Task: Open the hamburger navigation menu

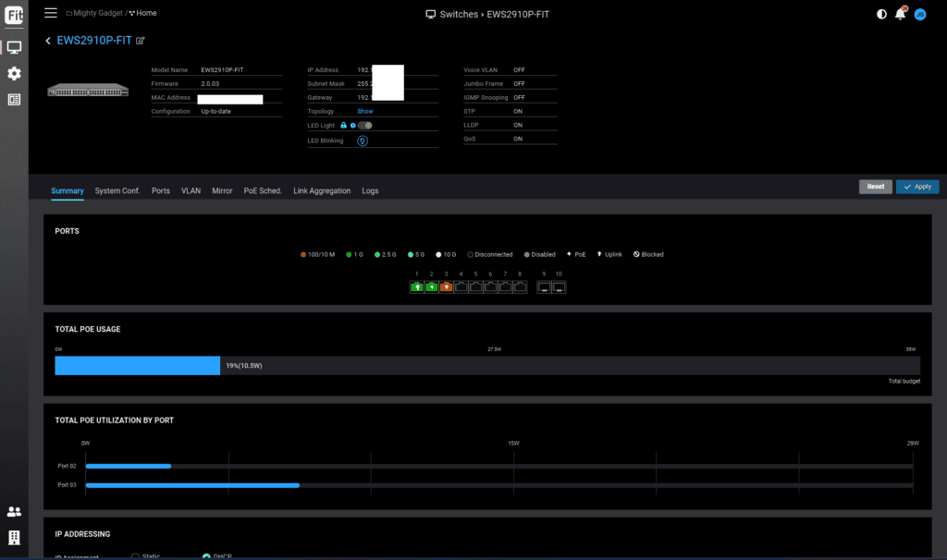Action: click(50, 13)
